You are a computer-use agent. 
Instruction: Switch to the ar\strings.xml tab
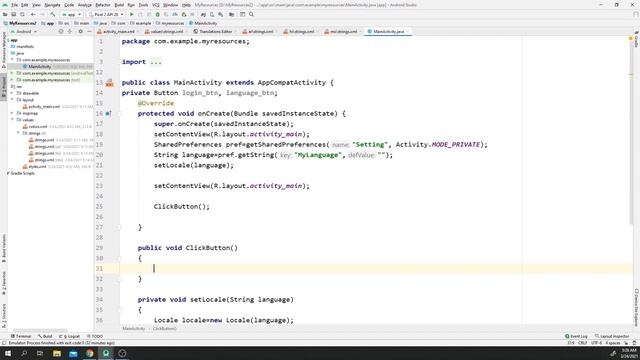pos(258,31)
